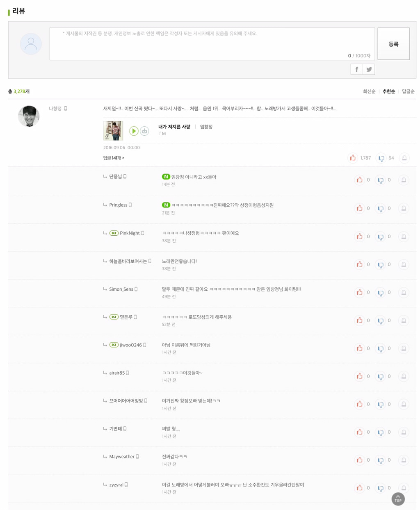Click the profile avatar icon beside the comment box
This screenshot has width=420, height=510.
pos(31,43)
